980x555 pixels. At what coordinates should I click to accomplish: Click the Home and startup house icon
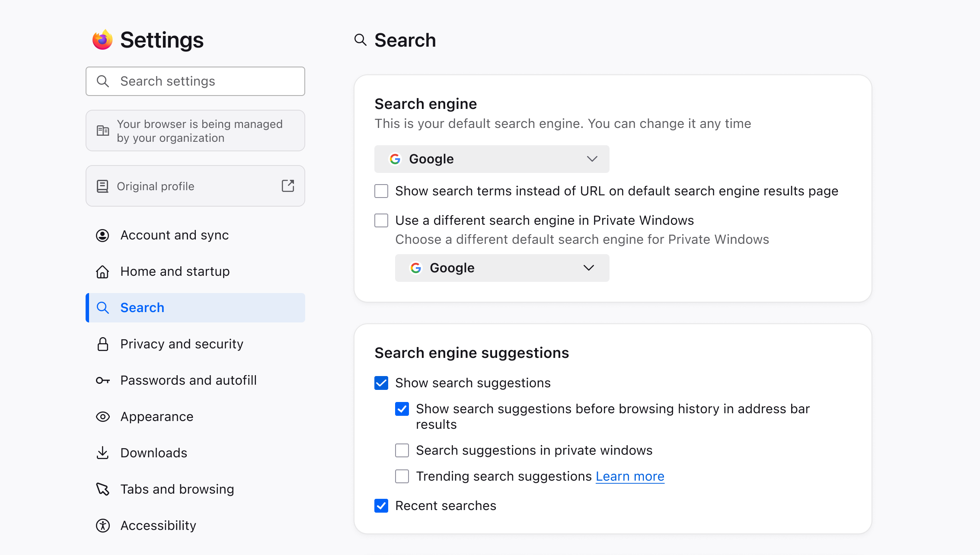(x=102, y=271)
